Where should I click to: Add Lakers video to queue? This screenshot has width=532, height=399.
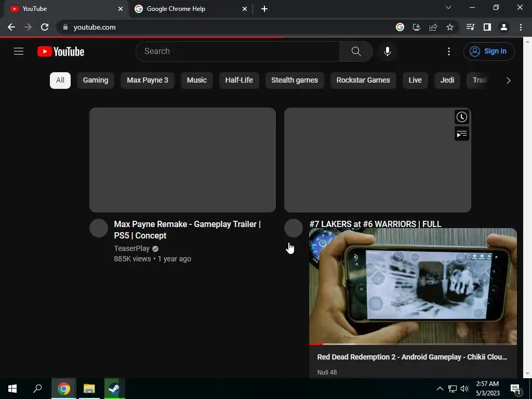pos(462,134)
